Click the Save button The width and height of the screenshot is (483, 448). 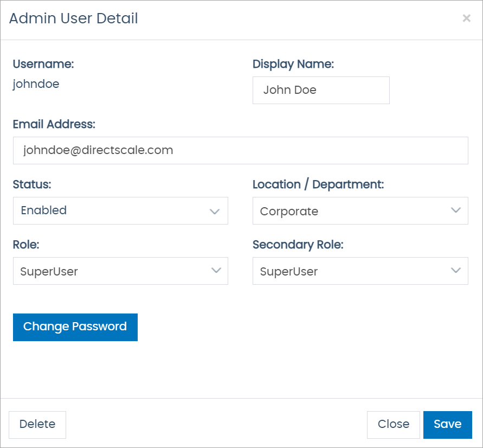[447, 425]
